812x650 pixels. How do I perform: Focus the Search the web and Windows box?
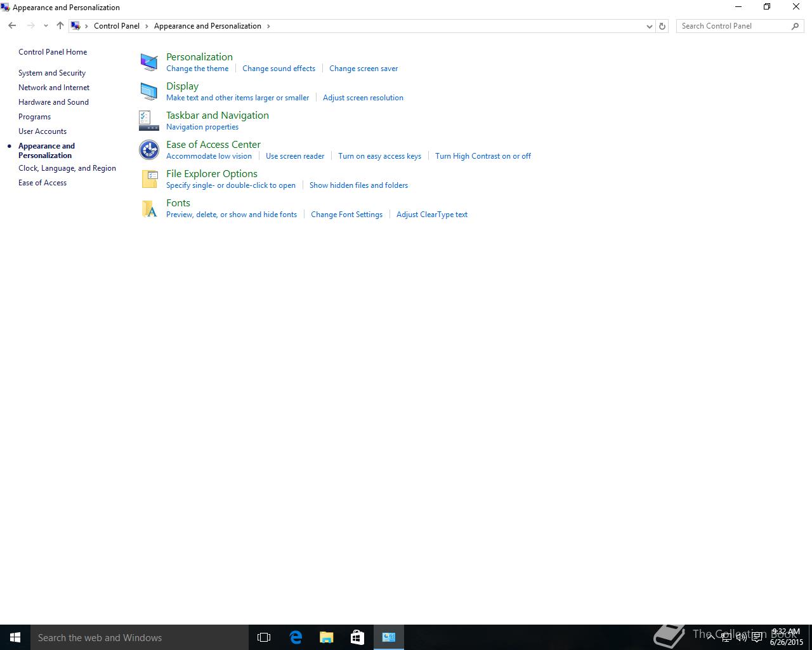pos(140,637)
